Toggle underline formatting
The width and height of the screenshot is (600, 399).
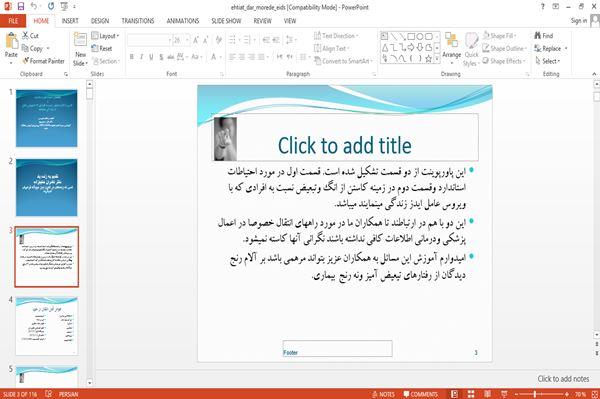tap(151, 57)
